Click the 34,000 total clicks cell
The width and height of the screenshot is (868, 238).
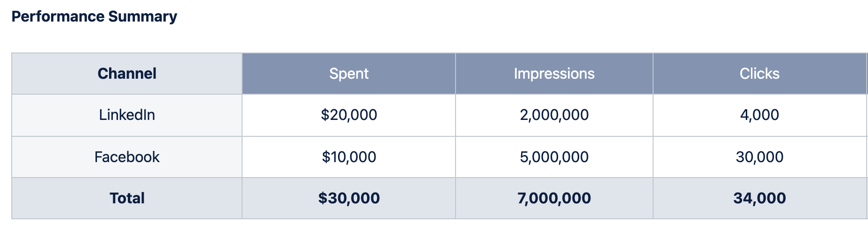pyautogui.click(x=759, y=198)
